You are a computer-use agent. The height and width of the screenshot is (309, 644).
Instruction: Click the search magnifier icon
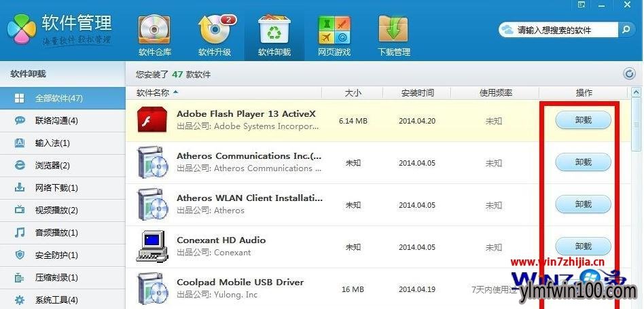click(x=626, y=30)
